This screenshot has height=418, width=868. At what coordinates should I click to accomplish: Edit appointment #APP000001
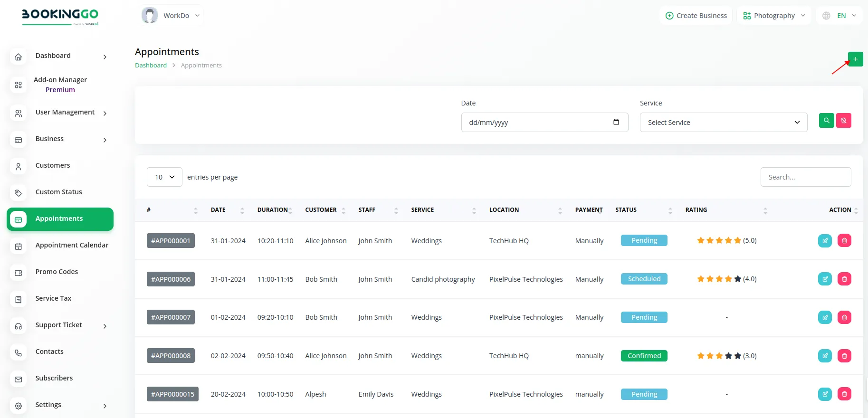(825, 241)
